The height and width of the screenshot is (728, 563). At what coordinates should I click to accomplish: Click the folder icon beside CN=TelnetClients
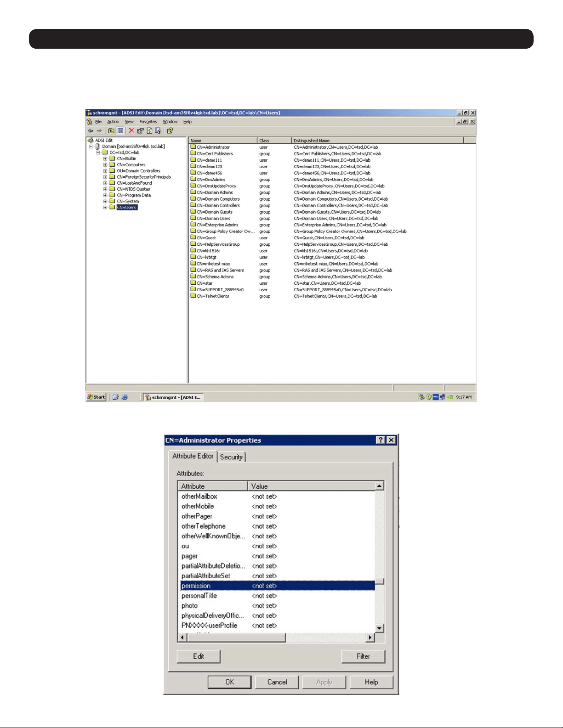tap(193, 296)
